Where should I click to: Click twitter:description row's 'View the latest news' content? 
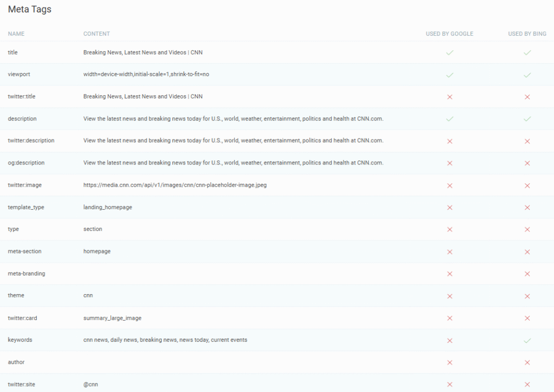(x=233, y=141)
